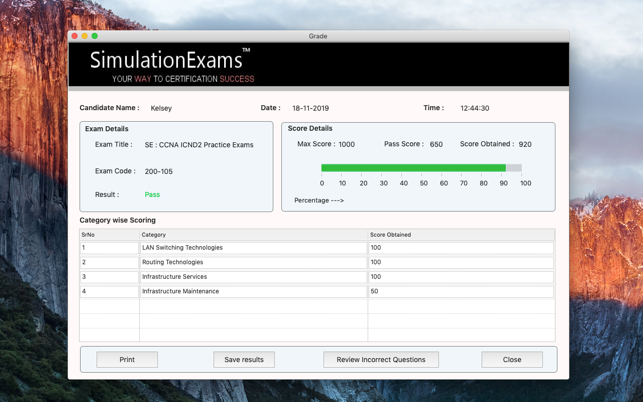Select the Category column header
The width and height of the screenshot is (643, 402).
253,235
